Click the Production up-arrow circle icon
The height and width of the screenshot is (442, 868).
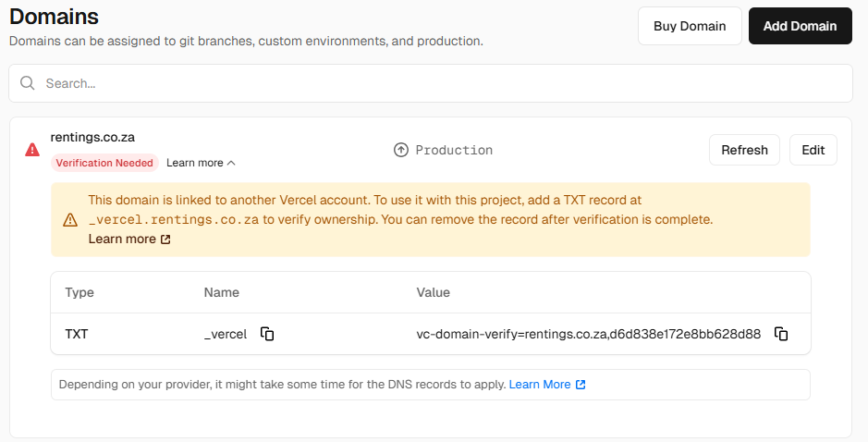tap(401, 150)
